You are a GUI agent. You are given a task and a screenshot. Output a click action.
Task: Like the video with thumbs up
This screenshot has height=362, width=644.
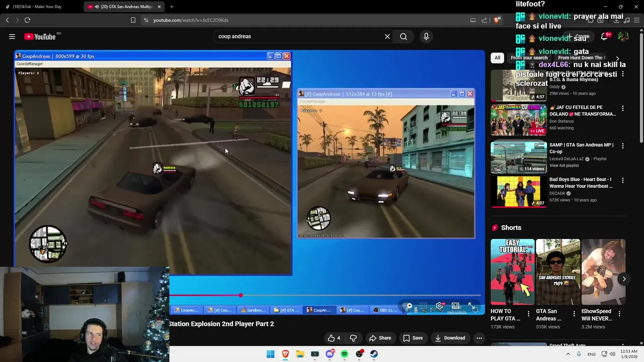click(334, 338)
